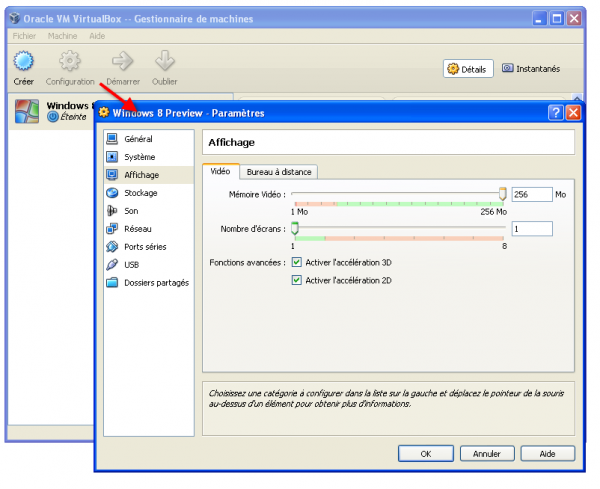Select the USB settings category
Viewport: 600px width, 489px height.
coord(132,264)
